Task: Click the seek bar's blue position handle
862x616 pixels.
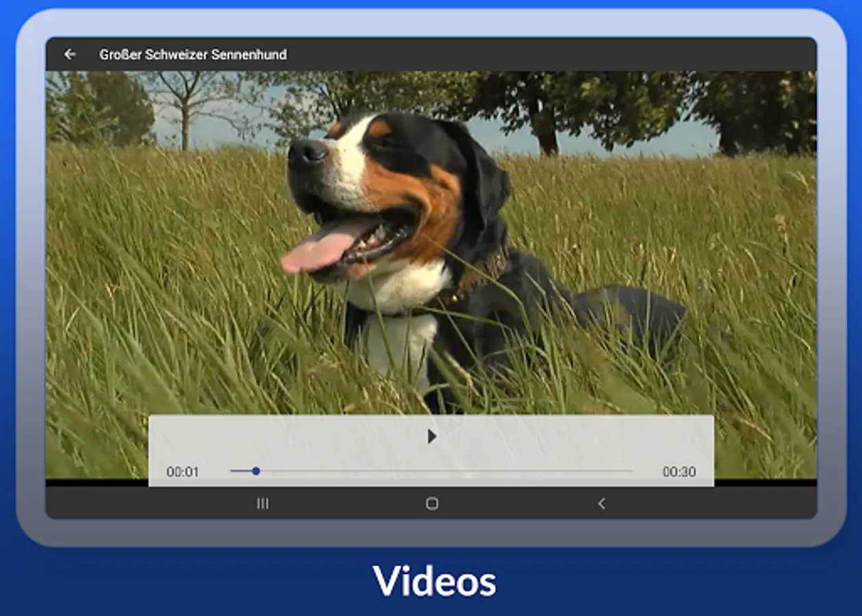Action: (x=256, y=471)
